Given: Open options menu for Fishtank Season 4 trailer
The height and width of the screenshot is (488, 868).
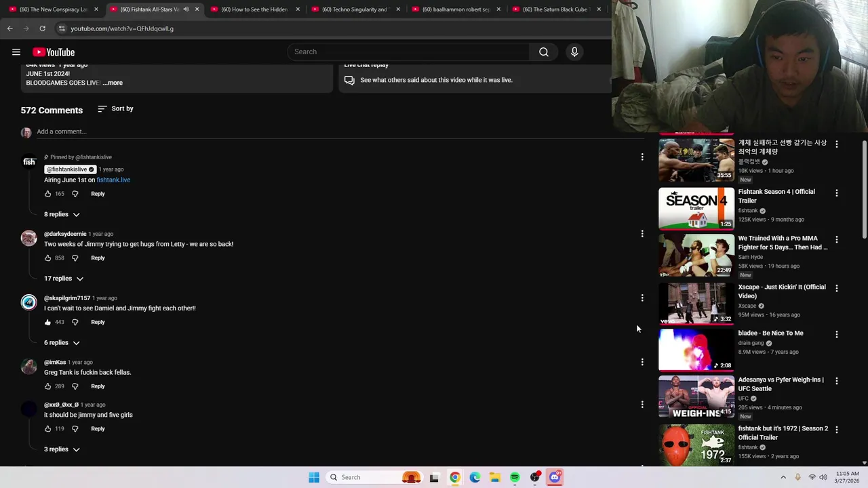Looking at the screenshot, I should 837,193.
